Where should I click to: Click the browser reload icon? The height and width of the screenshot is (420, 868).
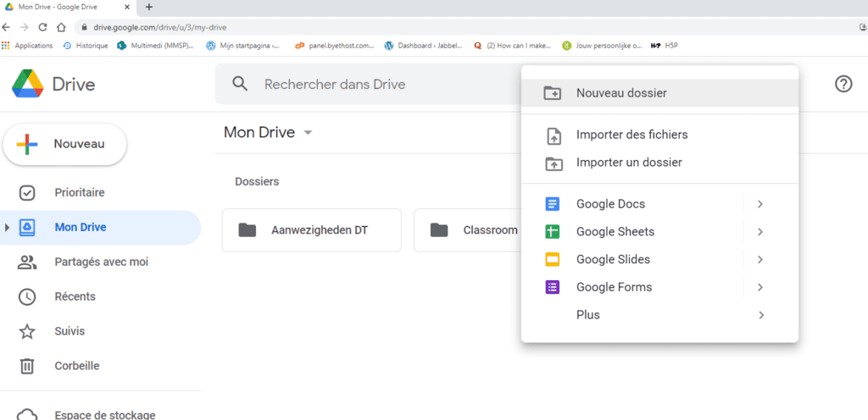[42, 27]
